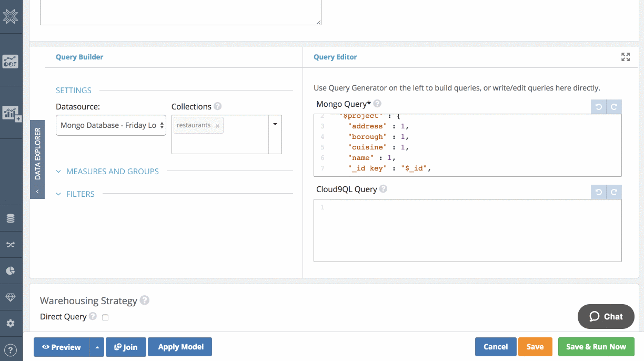Click the "address" line in Mongo Query
Image resolution: width=644 pixels, height=361 pixels.
378,126
